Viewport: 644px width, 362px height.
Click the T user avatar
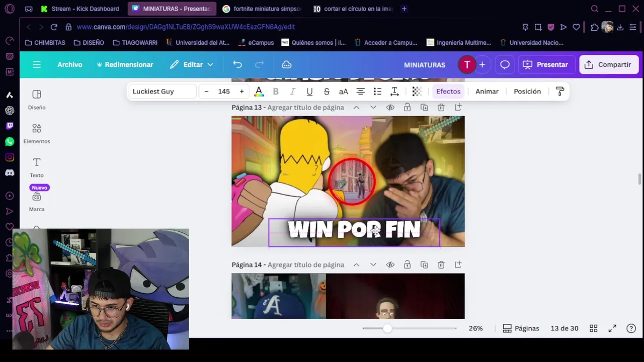tap(467, 64)
